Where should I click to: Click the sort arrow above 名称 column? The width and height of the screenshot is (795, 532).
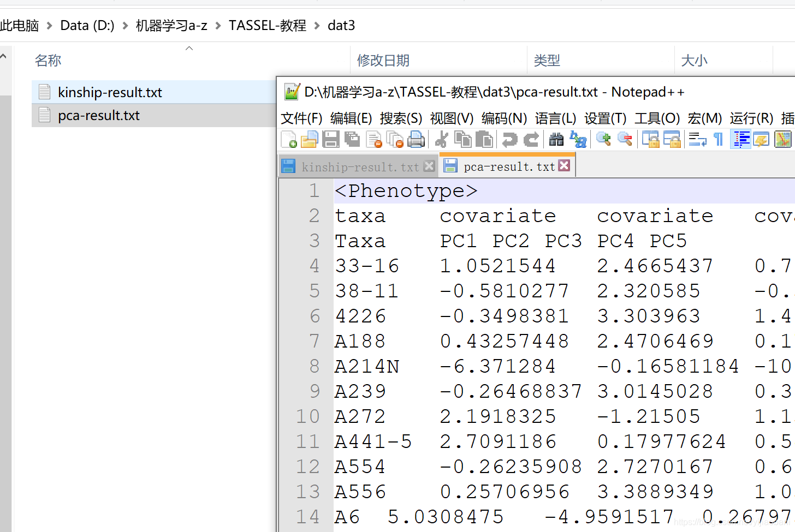tap(189, 48)
